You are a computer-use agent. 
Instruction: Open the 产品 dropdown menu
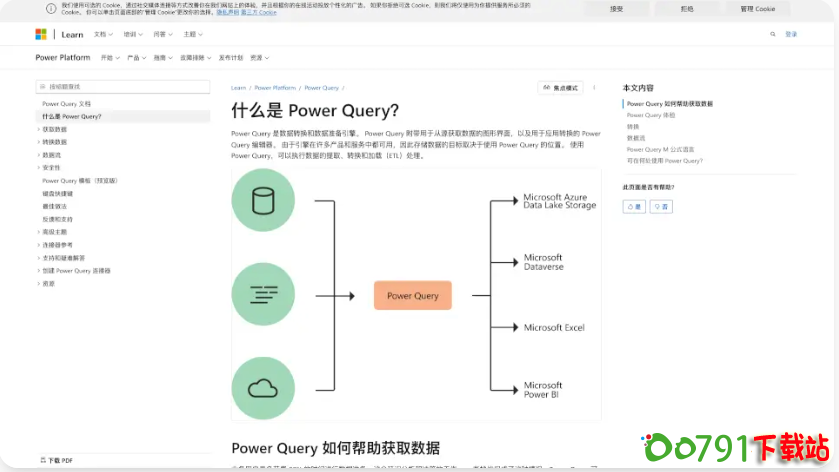tap(134, 58)
